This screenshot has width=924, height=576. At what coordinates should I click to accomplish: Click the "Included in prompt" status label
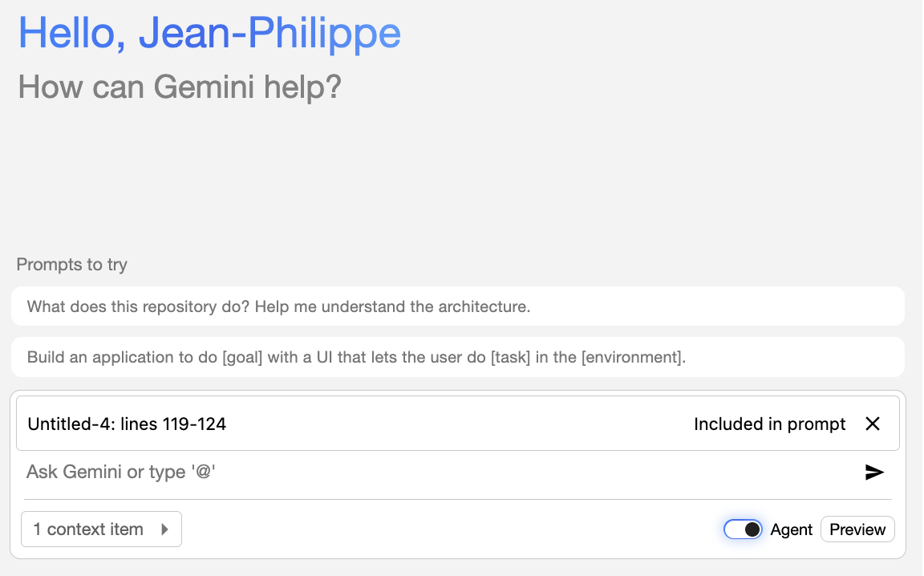coord(769,424)
